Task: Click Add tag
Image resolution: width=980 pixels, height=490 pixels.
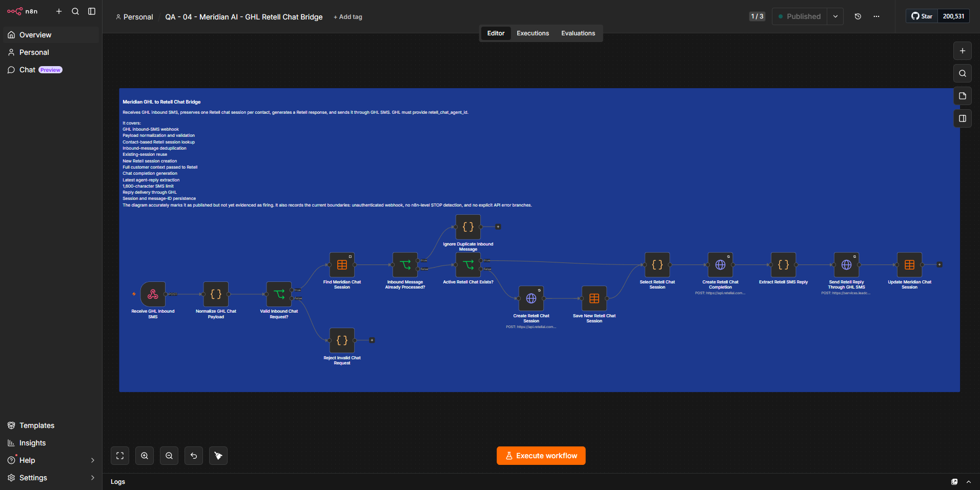Action: (x=348, y=17)
